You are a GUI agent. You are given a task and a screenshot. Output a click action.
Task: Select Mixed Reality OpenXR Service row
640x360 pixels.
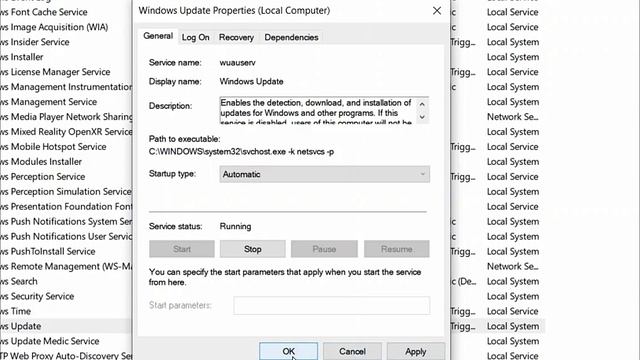tap(66, 132)
